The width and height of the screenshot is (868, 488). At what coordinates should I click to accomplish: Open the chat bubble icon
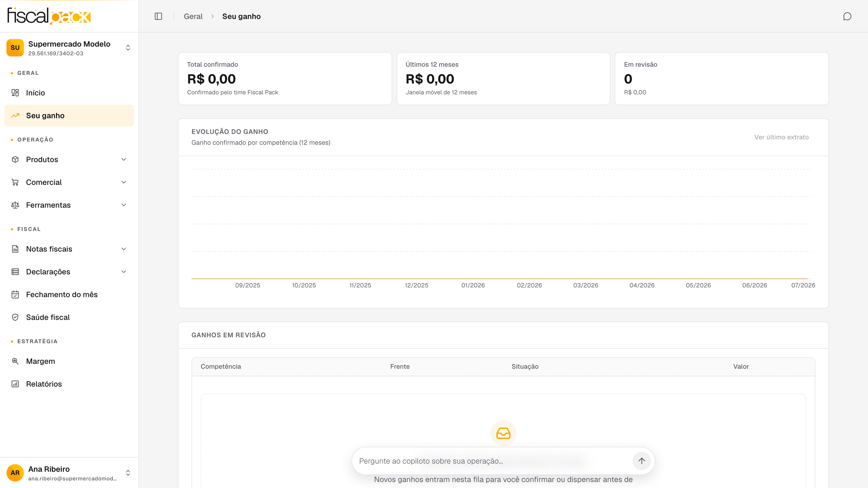(847, 16)
